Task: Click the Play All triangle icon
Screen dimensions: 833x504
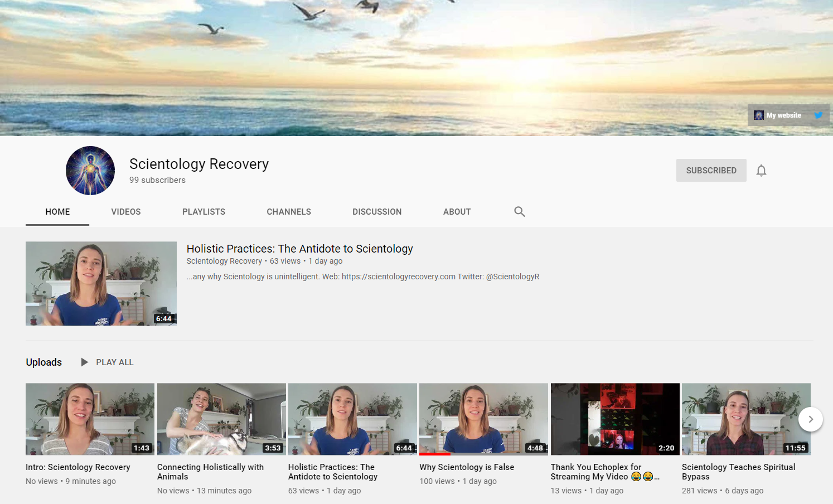Action: (x=85, y=362)
